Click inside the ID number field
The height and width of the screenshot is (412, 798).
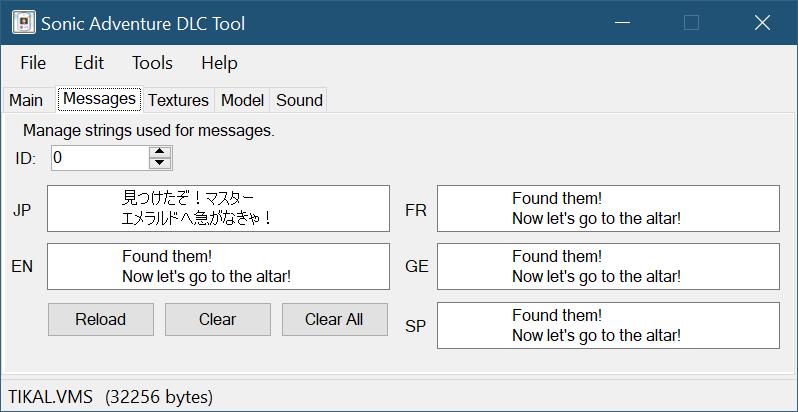pos(98,158)
